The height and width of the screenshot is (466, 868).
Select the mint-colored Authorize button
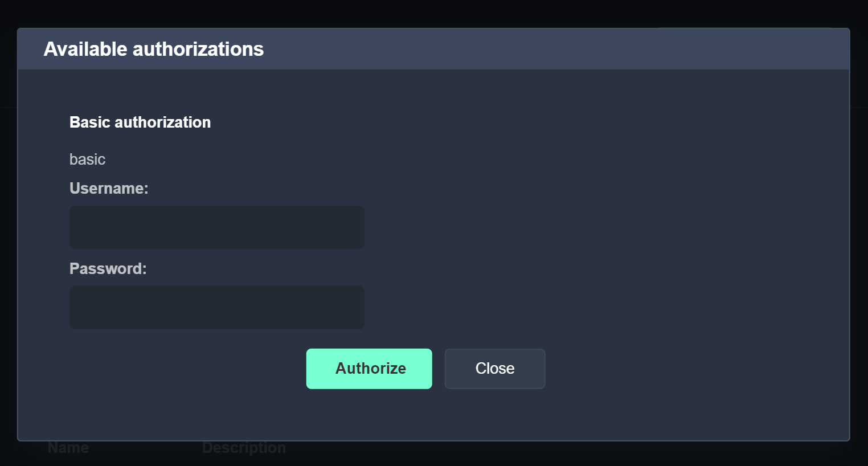pyautogui.click(x=369, y=369)
